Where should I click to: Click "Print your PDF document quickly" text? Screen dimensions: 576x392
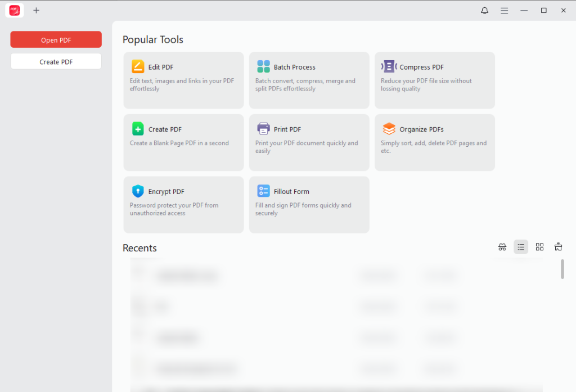307,147
